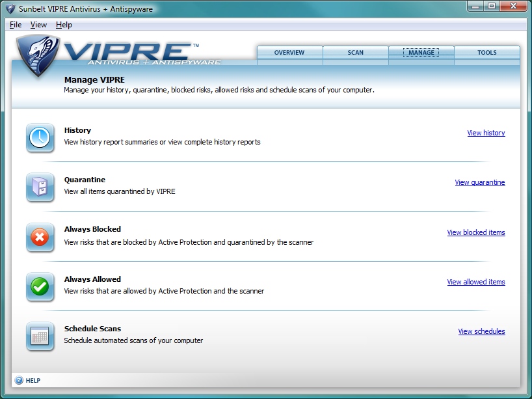This screenshot has height=399, width=532.
Task: Click the View allowed items link
Action: (475, 282)
